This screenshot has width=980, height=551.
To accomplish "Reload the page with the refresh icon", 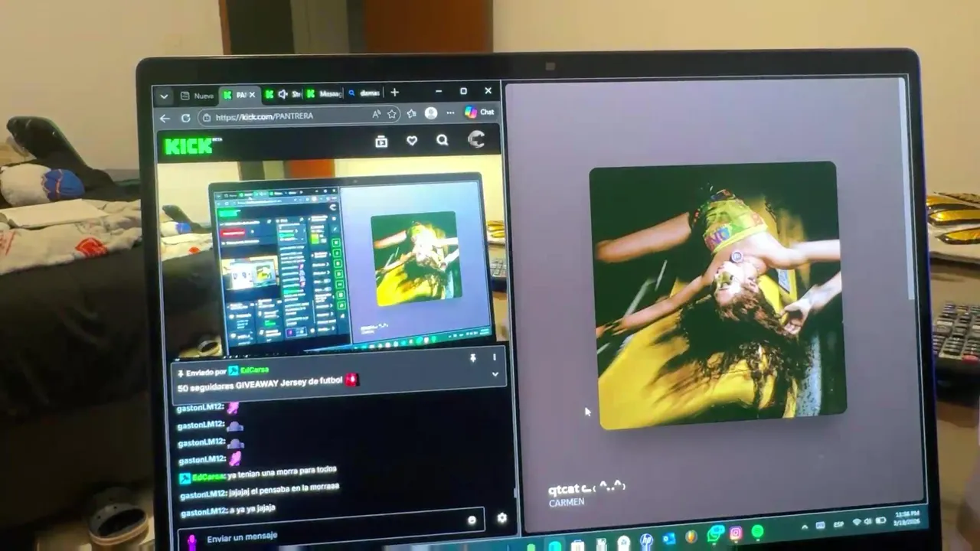I will click(x=185, y=118).
